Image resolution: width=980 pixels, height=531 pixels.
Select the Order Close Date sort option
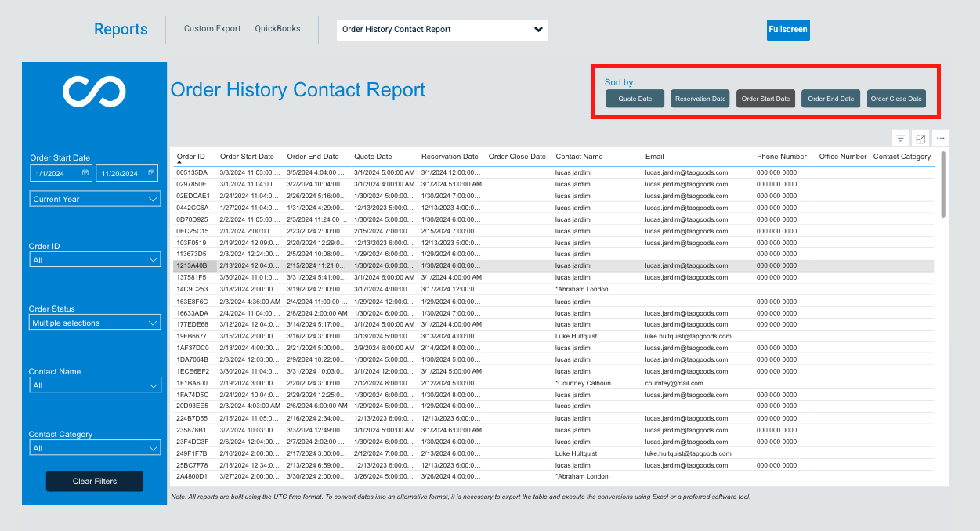pyautogui.click(x=896, y=99)
